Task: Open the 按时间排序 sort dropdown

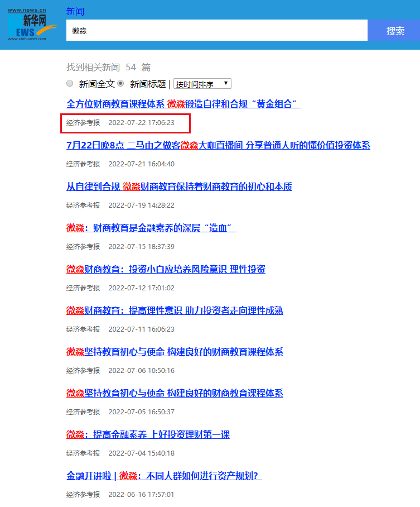Action: click(x=202, y=84)
